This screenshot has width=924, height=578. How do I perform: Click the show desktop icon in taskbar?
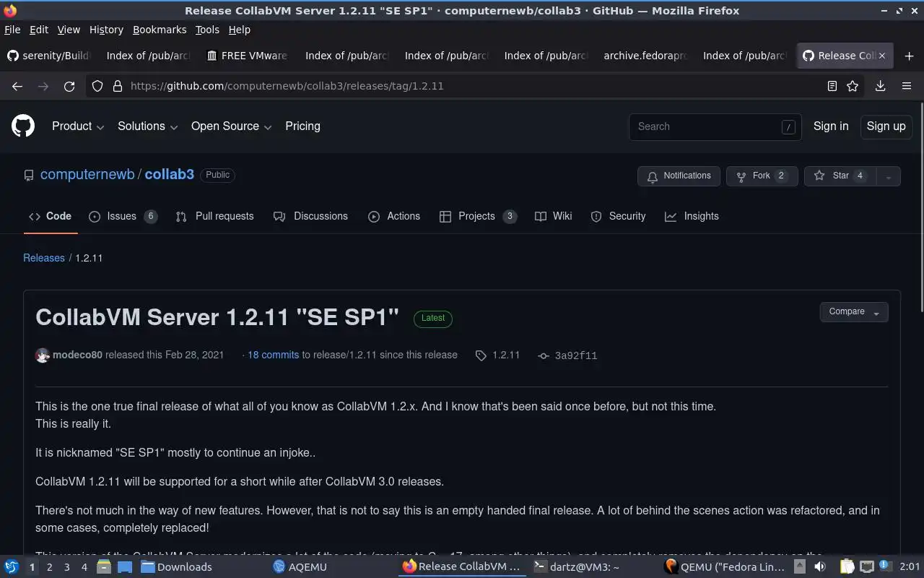(x=124, y=567)
